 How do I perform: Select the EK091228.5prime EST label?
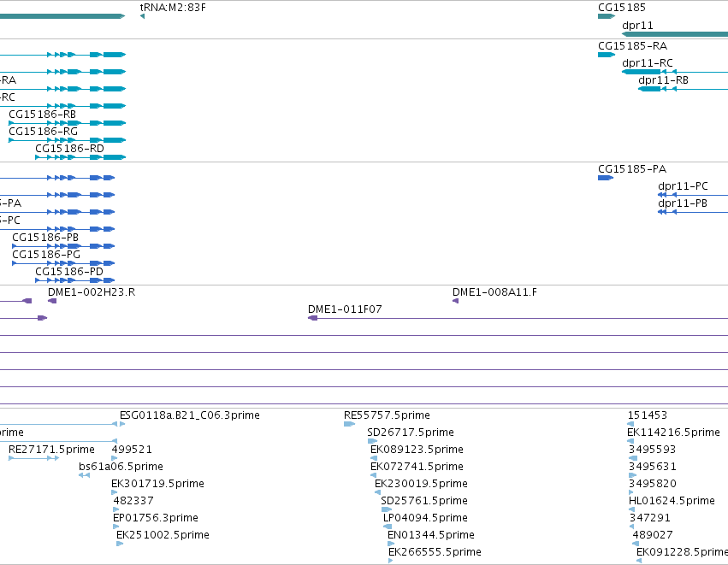point(682,552)
